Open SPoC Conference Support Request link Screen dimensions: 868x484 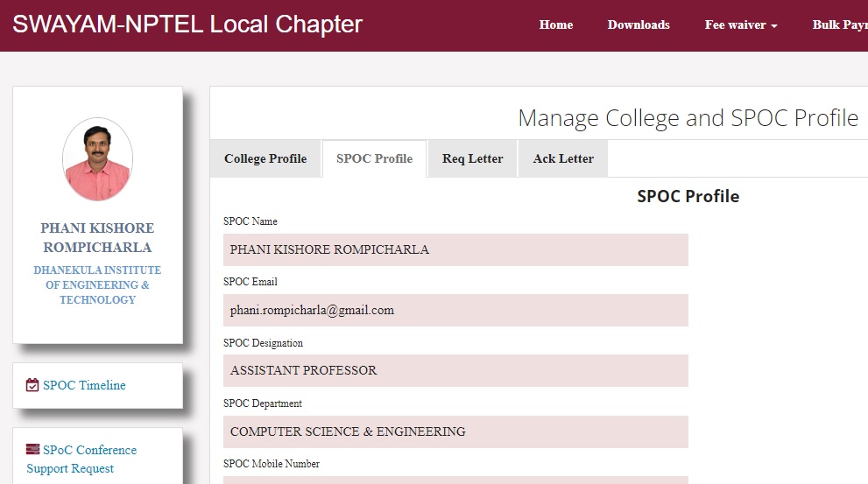pos(81,459)
